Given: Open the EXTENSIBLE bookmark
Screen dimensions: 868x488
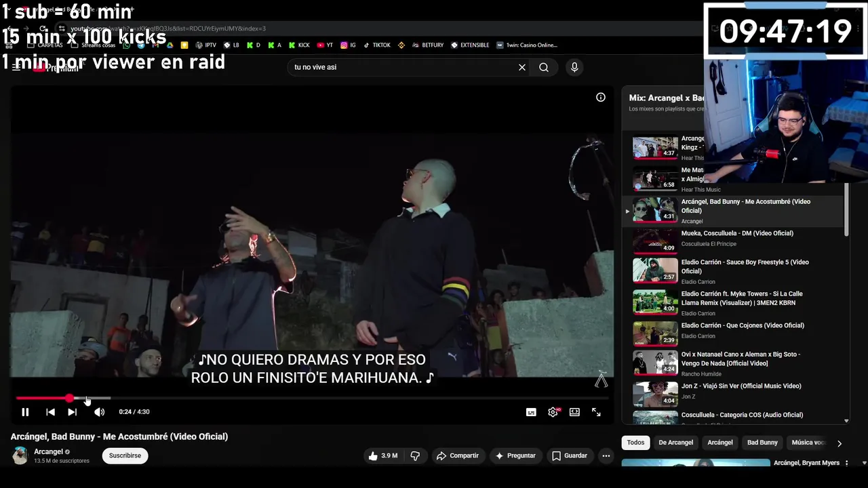Looking at the screenshot, I should pos(469,45).
